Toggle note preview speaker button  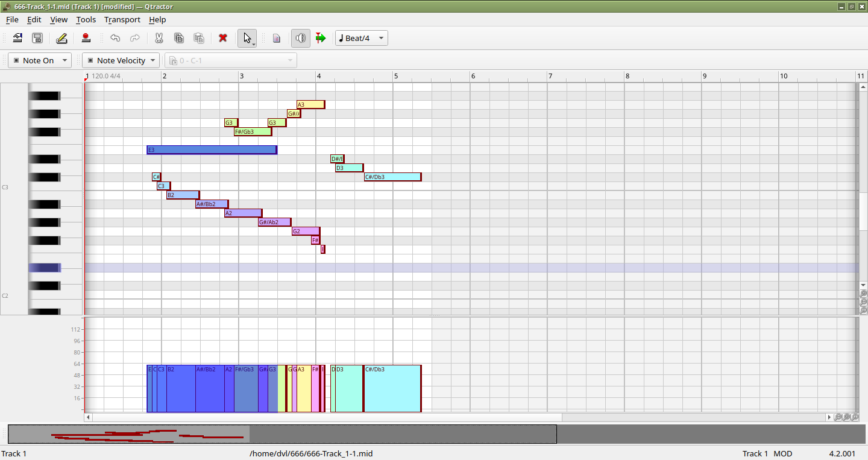[x=301, y=38]
